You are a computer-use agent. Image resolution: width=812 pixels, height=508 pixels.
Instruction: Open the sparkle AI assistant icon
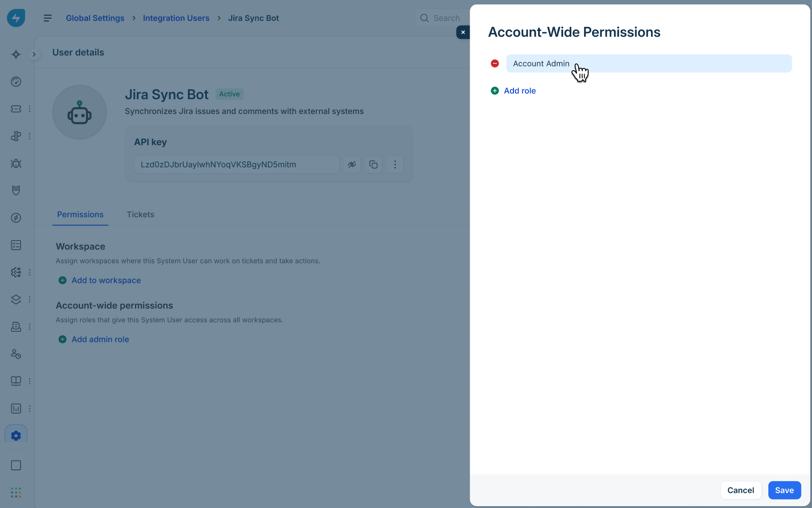click(x=16, y=54)
